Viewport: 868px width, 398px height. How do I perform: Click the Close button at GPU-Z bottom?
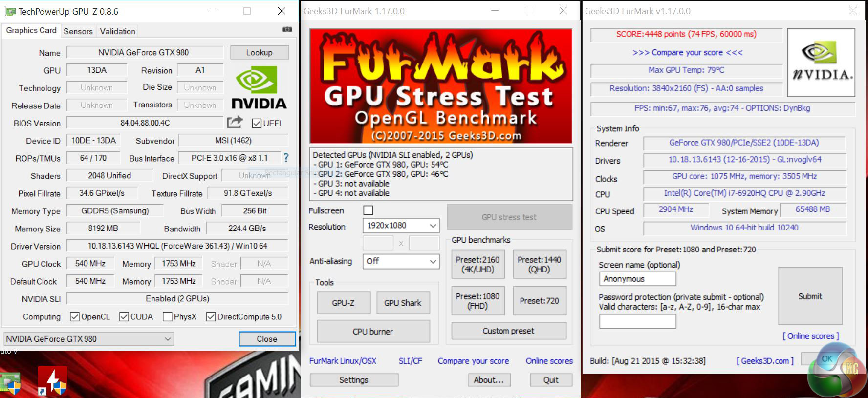point(267,339)
